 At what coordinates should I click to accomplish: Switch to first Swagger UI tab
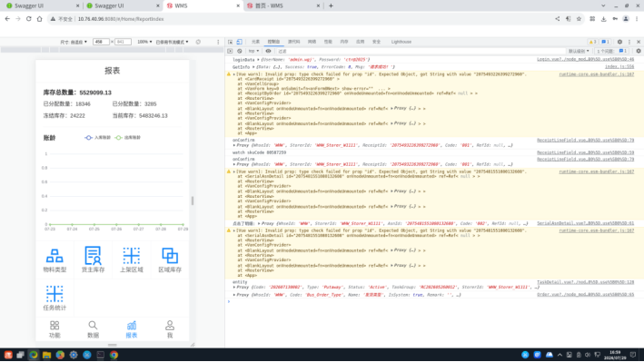pyautogui.click(x=42, y=5)
